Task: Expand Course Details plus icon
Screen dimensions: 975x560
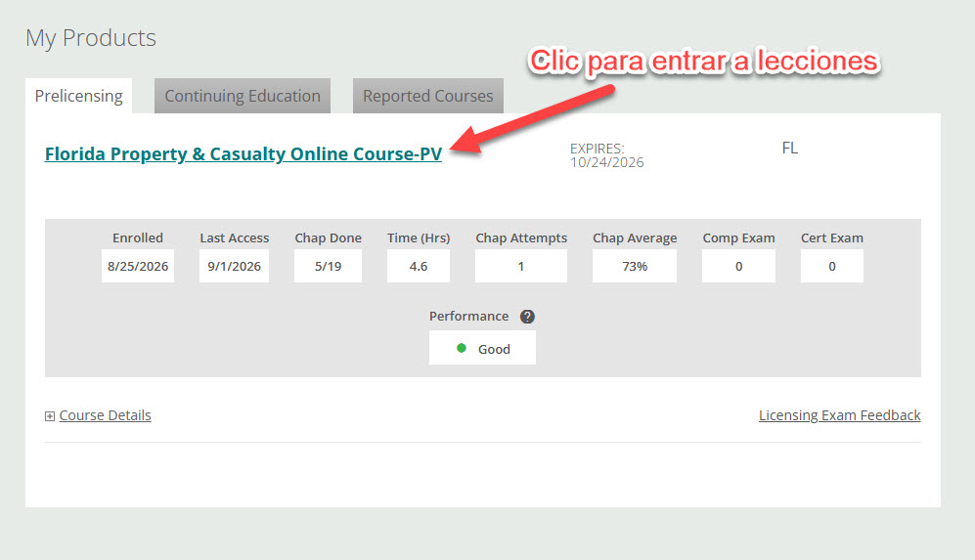Action: point(50,415)
